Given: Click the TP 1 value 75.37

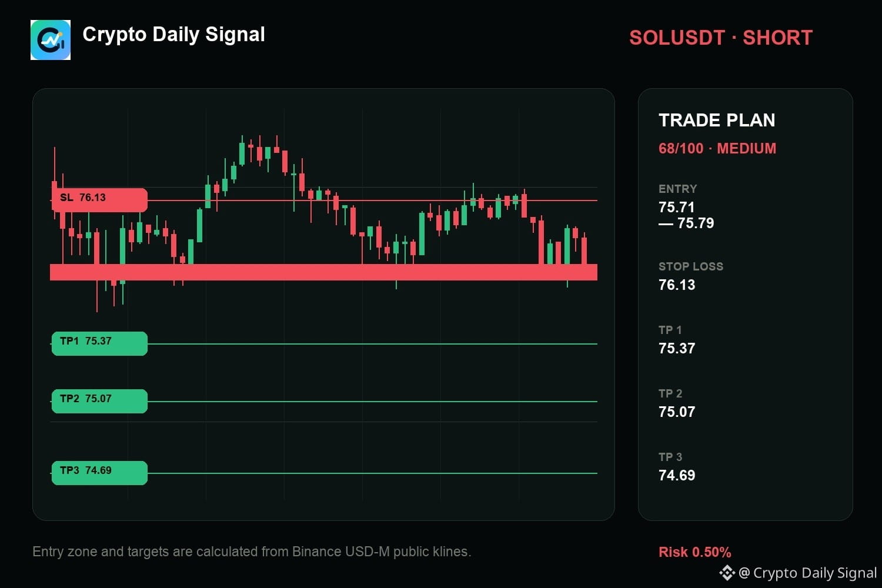Looking at the screenshot, I should pos(677,348).
